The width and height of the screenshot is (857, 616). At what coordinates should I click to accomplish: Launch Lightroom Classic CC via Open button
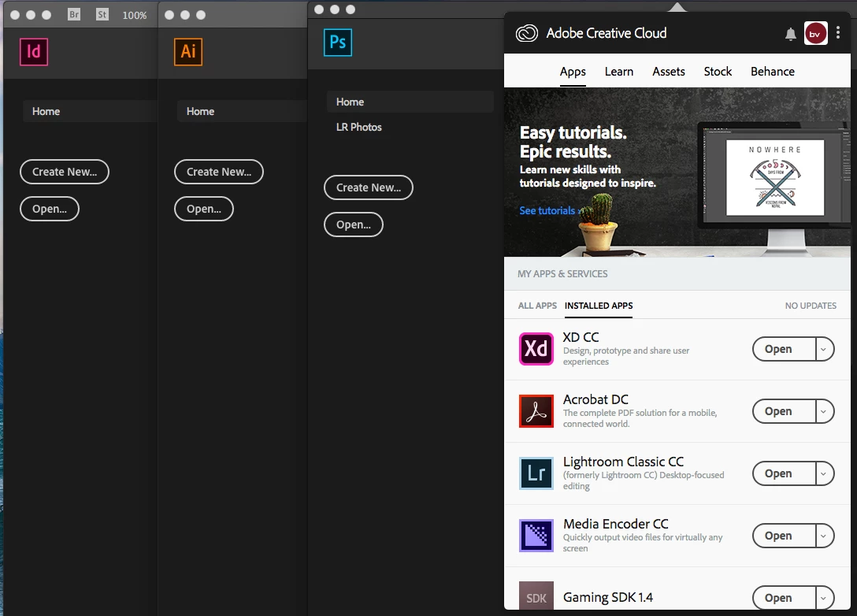click(x=784, y=474)
